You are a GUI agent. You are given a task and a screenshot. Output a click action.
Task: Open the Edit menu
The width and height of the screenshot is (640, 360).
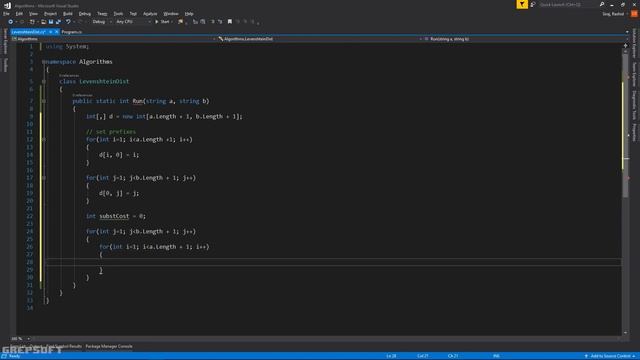point(19,13)
